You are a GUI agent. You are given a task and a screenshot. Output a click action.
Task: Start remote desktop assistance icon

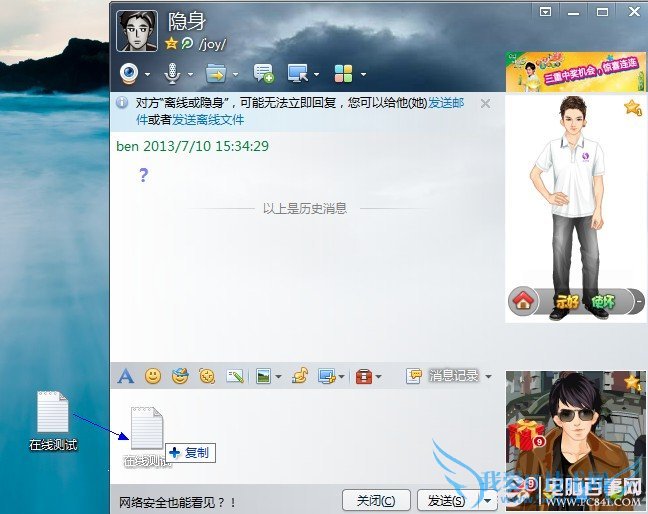(298, 74)
